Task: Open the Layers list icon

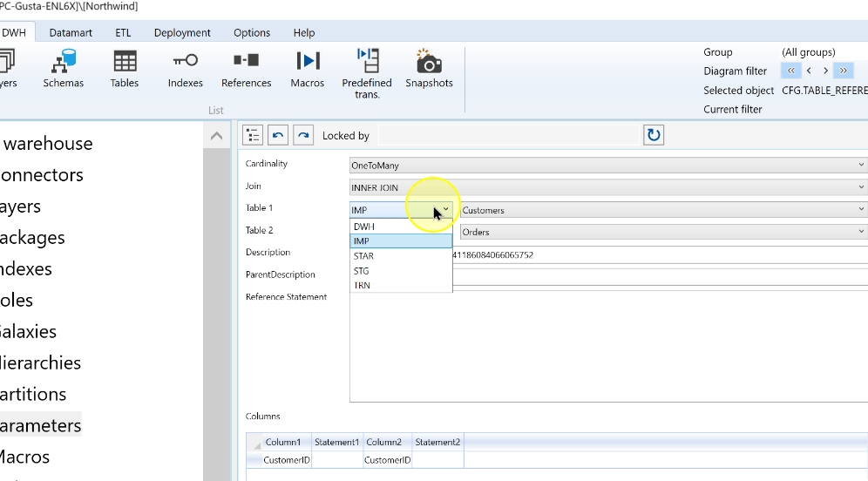Action: pyautogui.click(x=7, y=69)
